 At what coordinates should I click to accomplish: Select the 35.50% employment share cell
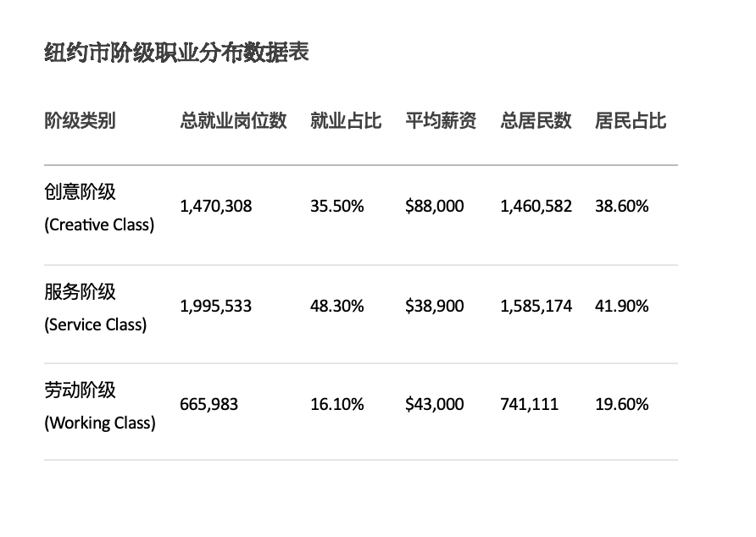pos(336,206)
